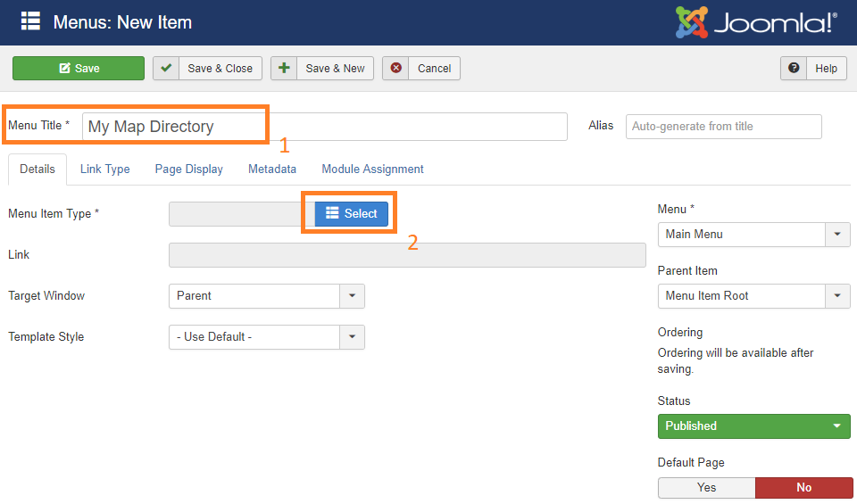Open the Published status dropdown
The image size is (857, 504).
pyautogui.click(x=754, y=426)
